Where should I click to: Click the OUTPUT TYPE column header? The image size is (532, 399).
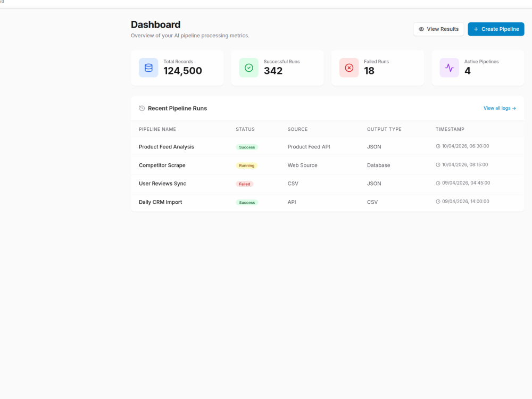tap(384, 129)
